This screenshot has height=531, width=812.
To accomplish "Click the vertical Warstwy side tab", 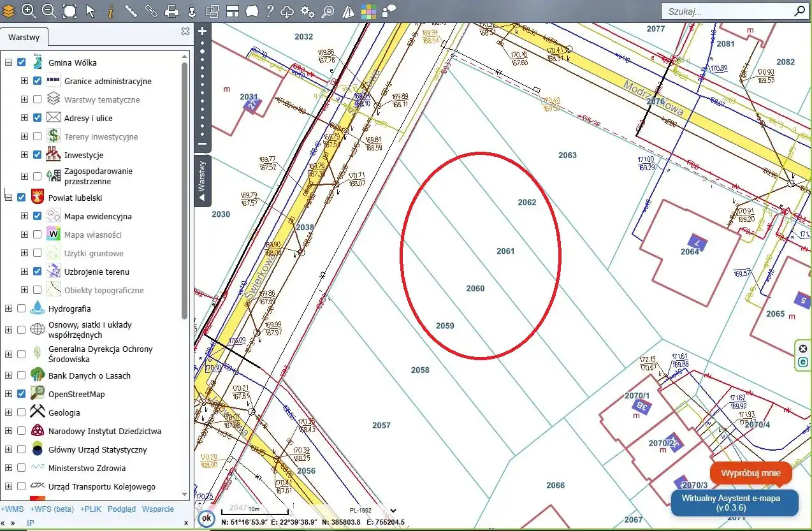I will click(202, 181).
